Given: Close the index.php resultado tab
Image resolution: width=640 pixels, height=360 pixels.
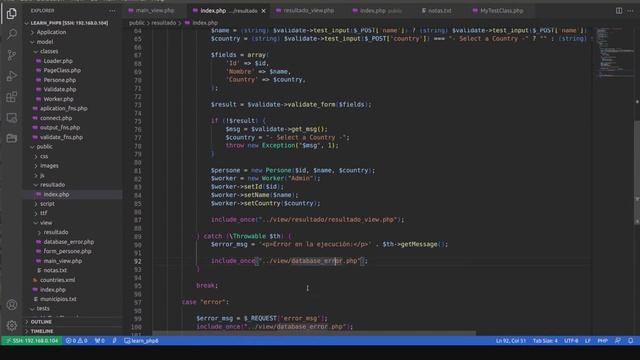Looking at the screenshot, I should point(263,11).
